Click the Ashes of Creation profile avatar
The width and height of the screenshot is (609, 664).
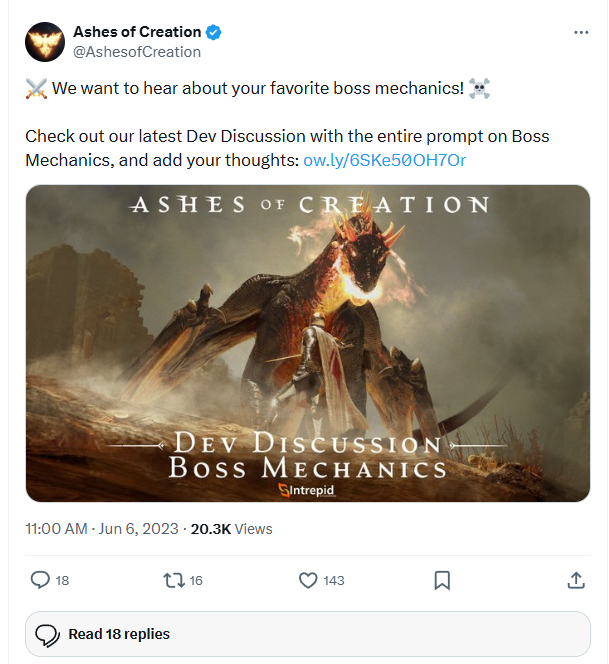(45, 42)
